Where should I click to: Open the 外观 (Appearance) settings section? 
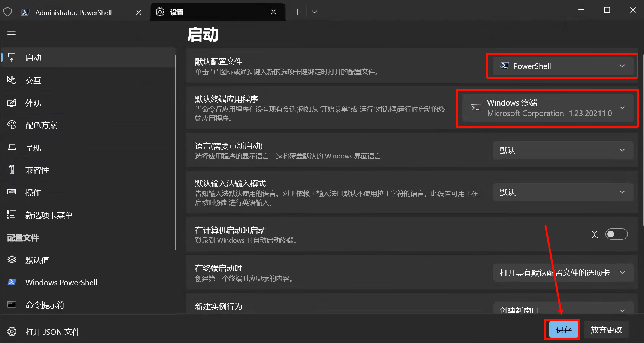click(34, 103)
